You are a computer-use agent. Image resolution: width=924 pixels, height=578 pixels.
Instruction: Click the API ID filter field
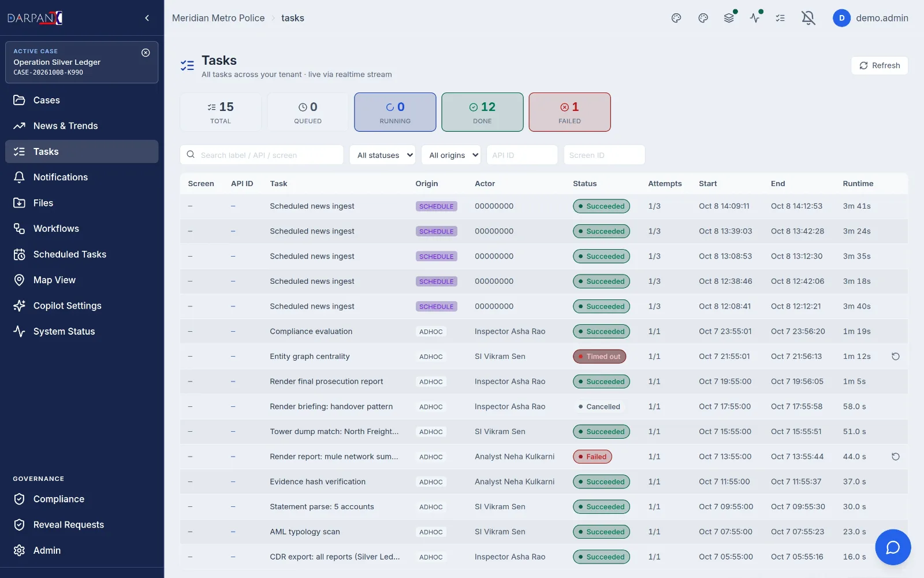[x=522, y=155]
